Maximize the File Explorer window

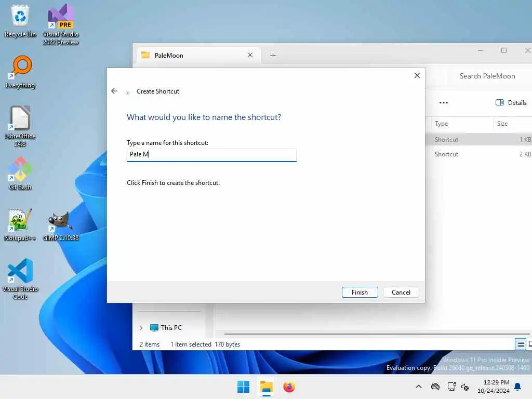(x=504, y=50)
